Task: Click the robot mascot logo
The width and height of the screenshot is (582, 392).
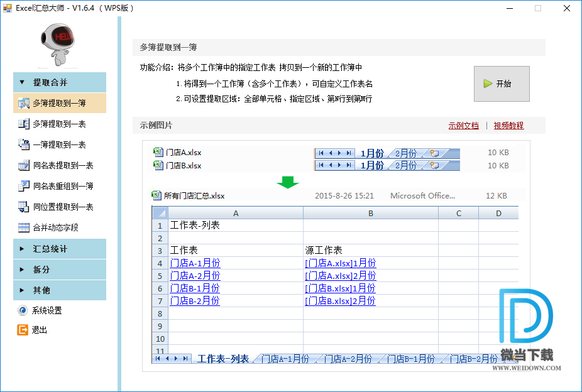Action: coord(59,43)
